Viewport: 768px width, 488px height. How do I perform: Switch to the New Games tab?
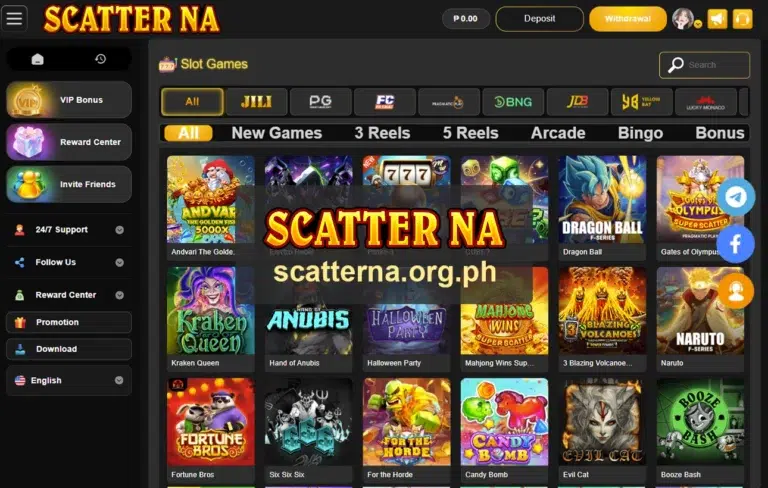point(277,133)
